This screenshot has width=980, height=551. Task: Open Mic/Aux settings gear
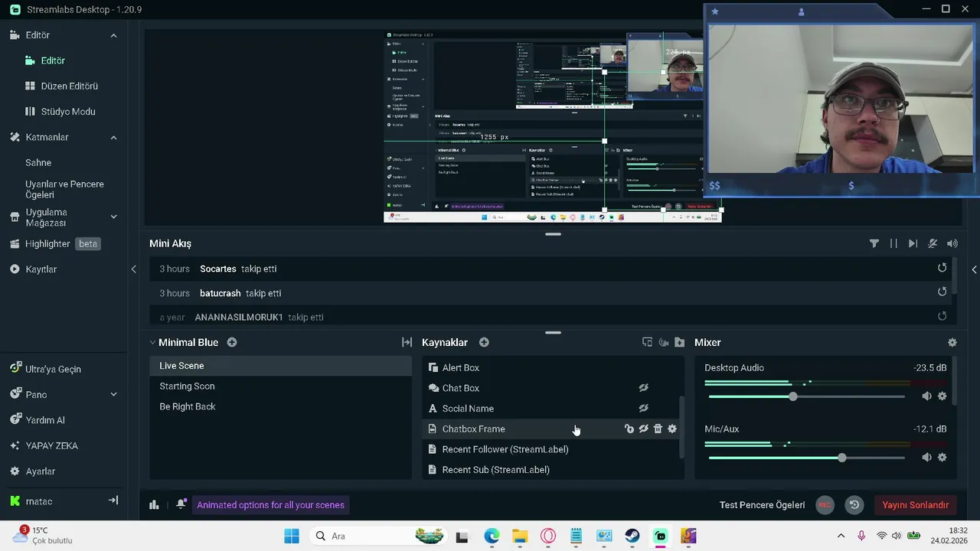[x=942, y=458]
